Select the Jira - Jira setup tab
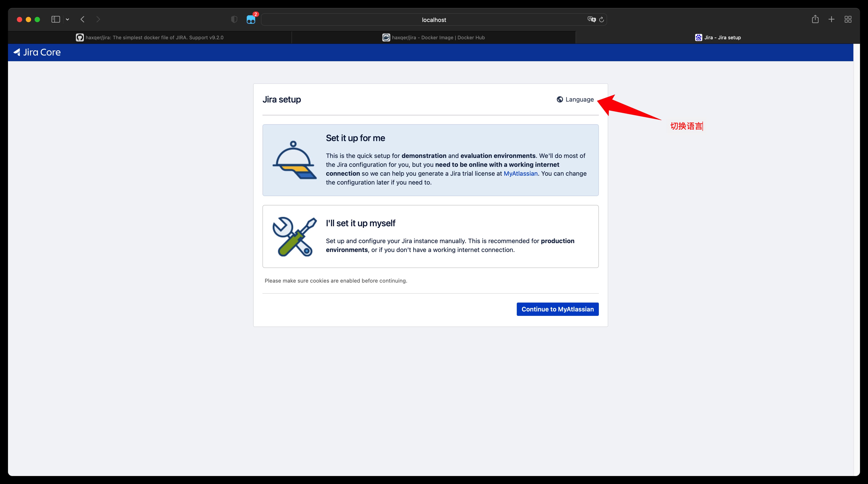The height and width of the screenshot is (484, 868). click(718, 37)
